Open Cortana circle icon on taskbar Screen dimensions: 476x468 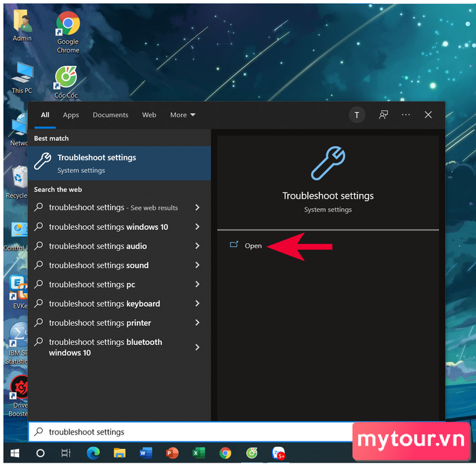point(40,453)
